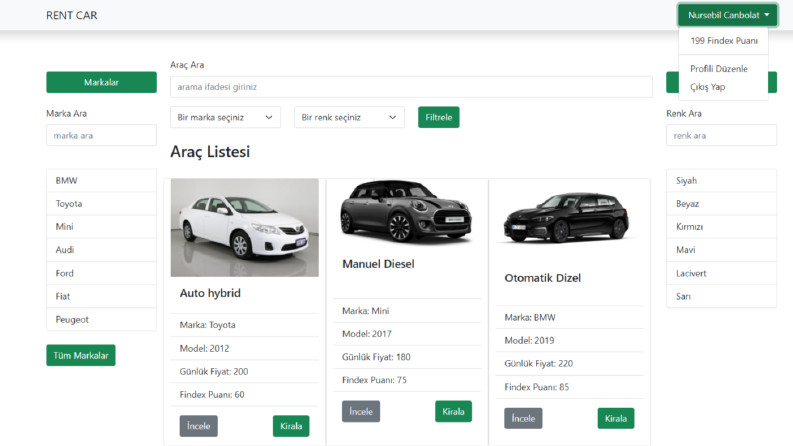Select Ford in the brand list
793x446 pixels.
(x=101, y=273)
